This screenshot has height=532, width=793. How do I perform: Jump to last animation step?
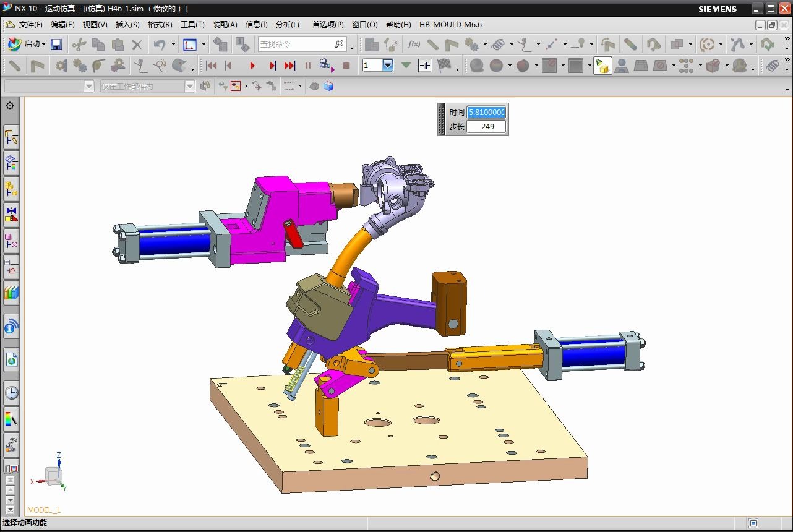tap(289, 66)
